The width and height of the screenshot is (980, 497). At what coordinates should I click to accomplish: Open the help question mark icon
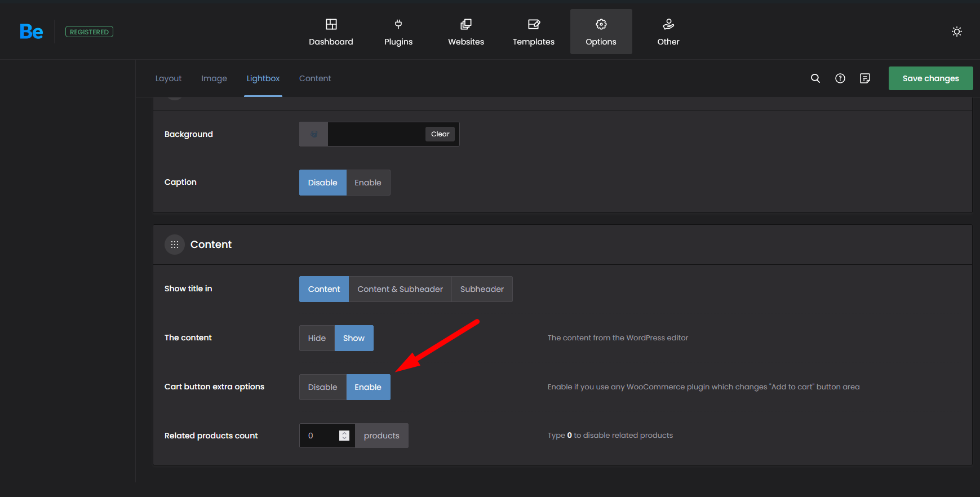pyautogui.click(x=840, y=78)
